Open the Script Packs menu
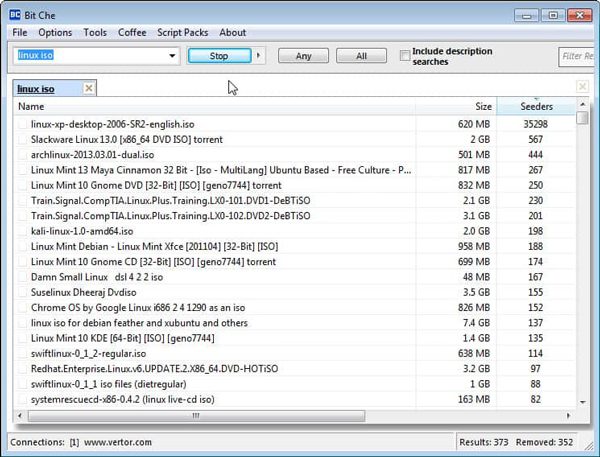600x457 pixels. click(x=182, y=33)
